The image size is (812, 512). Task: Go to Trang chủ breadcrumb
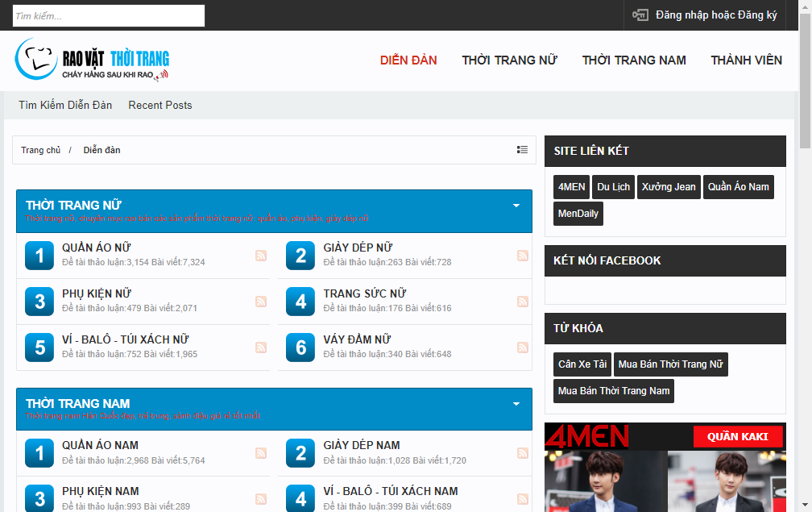(x=40, y=150)
